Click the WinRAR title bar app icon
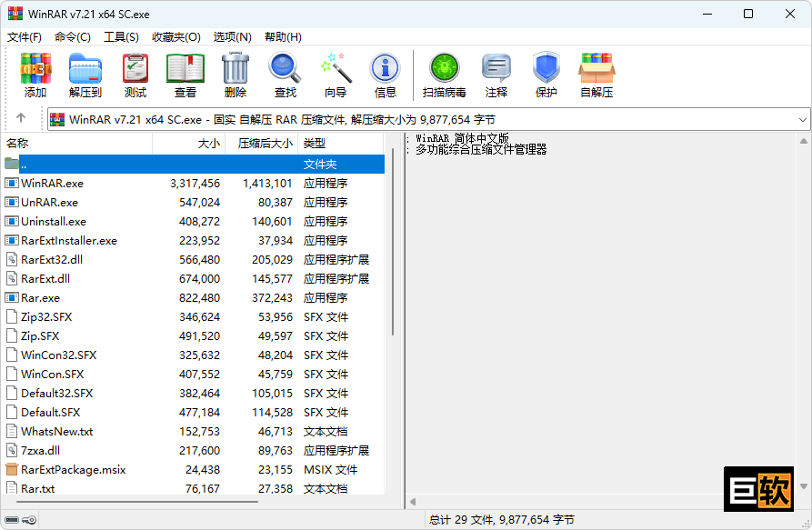The width and height of the screenshot is (812, 530). [15, 14]
